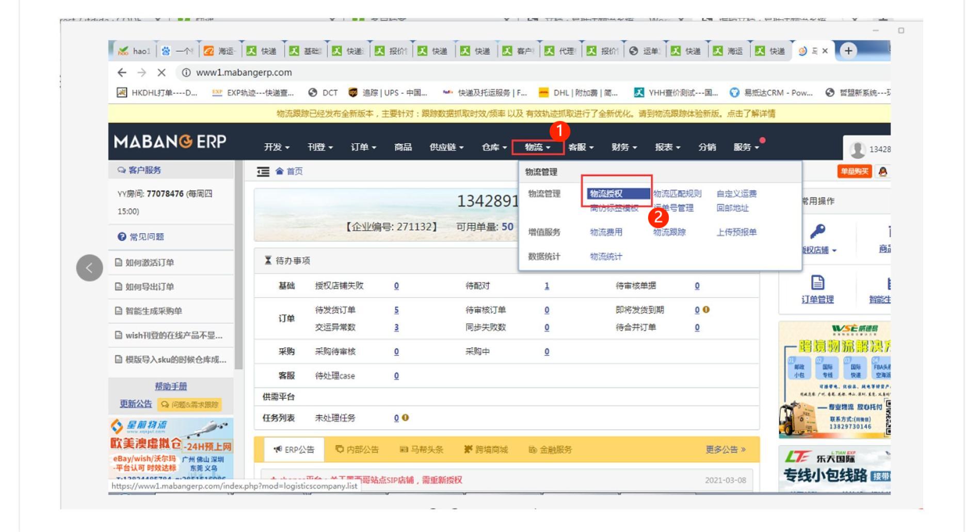Expand the 服务 navigation menu

pyautogui.click(x=747, y=147)
